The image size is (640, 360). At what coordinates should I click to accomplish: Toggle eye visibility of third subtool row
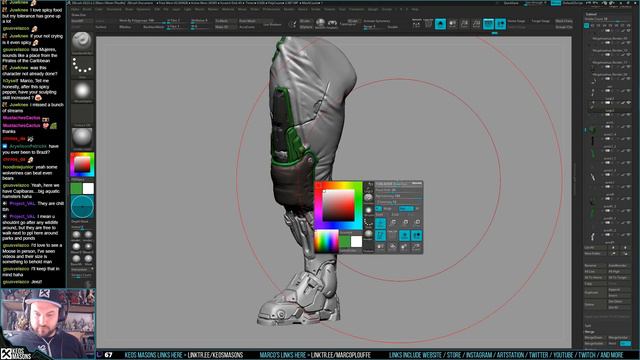pyautogui.click(x=628, y=54)
